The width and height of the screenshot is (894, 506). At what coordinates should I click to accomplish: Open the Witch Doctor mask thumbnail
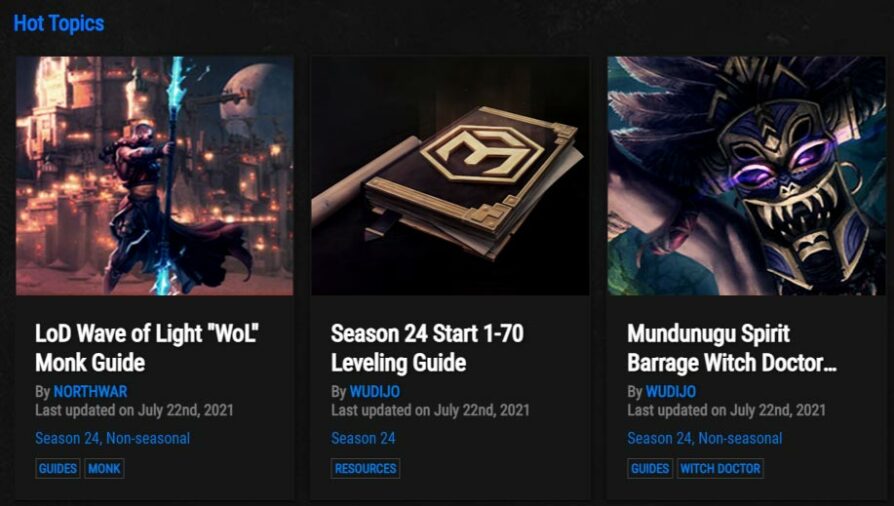pos(746,176)
